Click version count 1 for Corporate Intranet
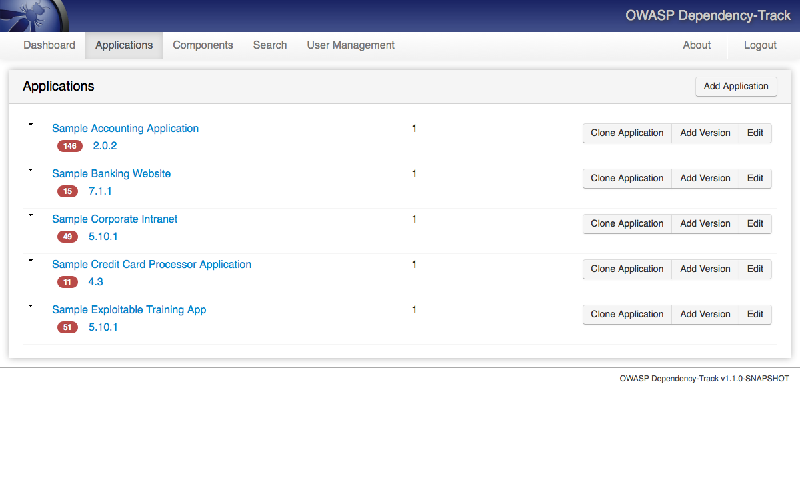The height and width of the screenshot is (480, 800). tap(414, 219)
